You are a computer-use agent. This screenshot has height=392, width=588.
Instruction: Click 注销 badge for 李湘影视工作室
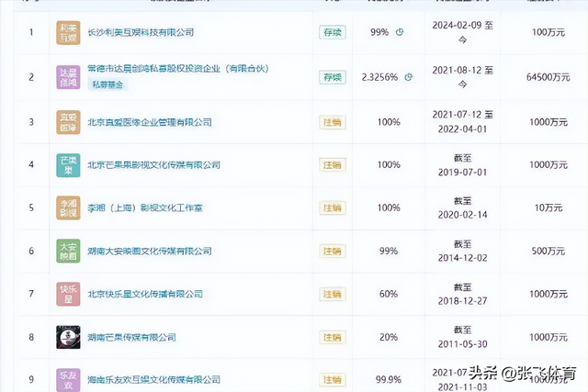tap(333, 207)
